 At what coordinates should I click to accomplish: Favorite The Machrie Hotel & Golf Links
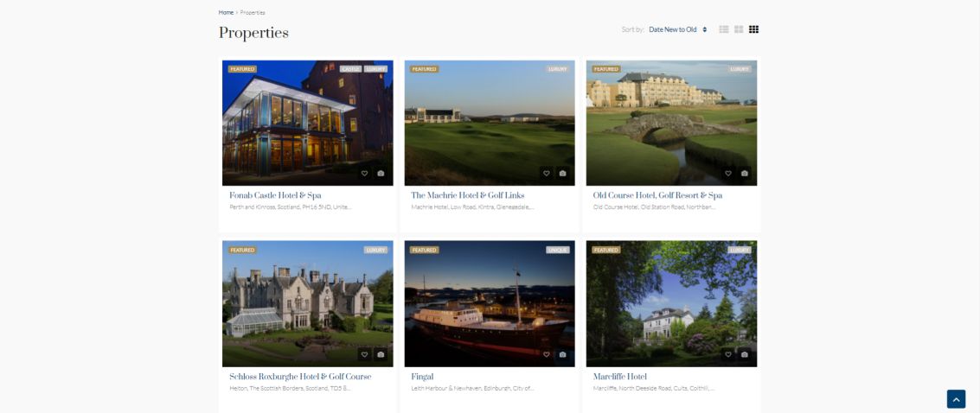click(547, 174)
